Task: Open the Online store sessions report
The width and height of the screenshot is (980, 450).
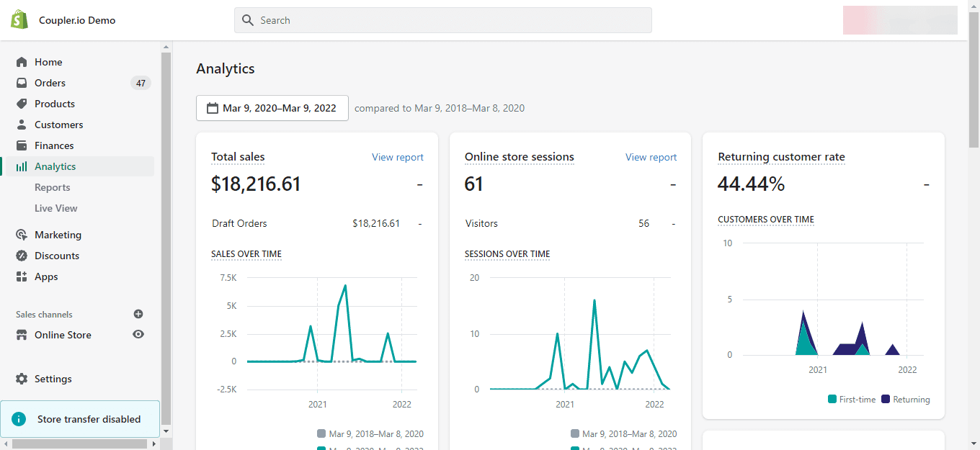Action: (651, 157)
